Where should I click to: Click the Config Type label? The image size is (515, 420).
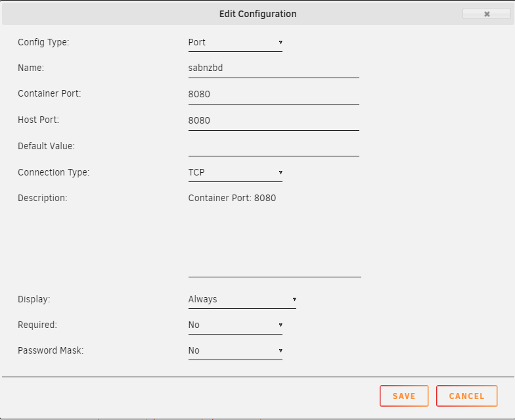[x=43, y=42]
